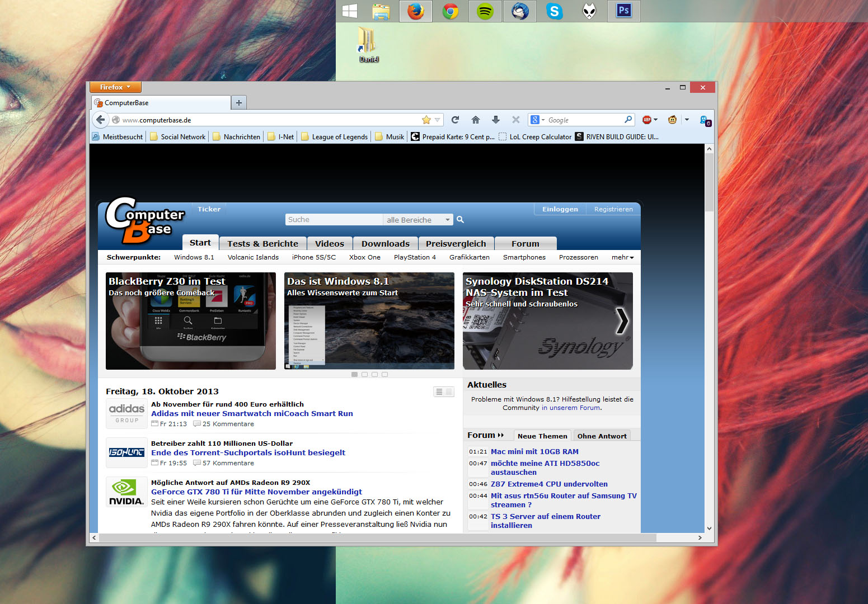The image size is (868, 604).
Task: Go to the browser home page icon
Action: pyautogui.click(x=476, y=120)
